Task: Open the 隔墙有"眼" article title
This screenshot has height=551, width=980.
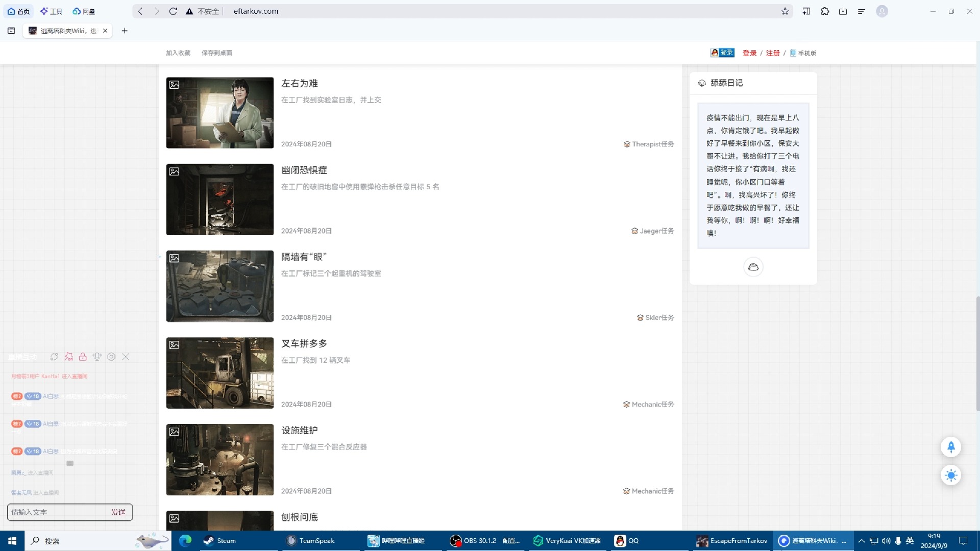Action: tap(304, 257)
